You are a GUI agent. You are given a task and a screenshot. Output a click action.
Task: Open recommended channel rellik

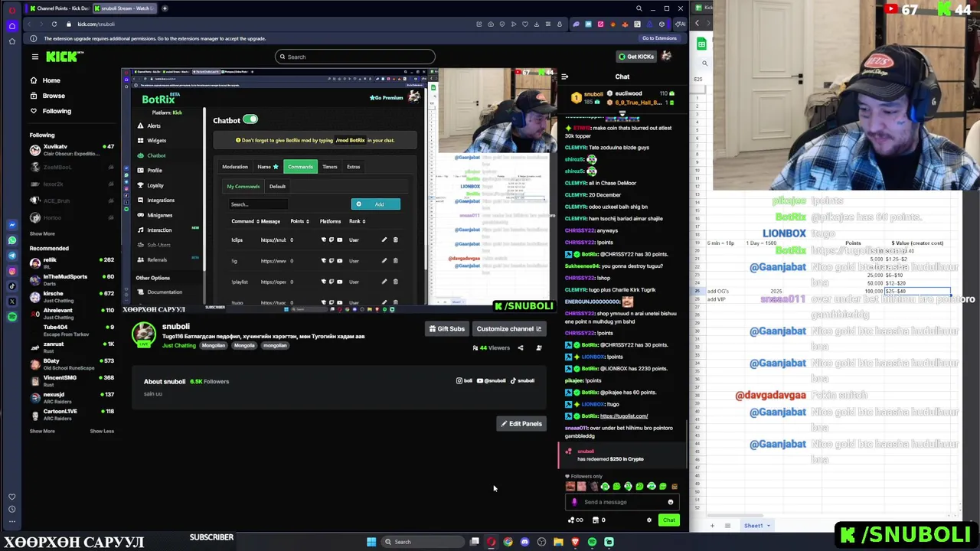click(72, 262)
